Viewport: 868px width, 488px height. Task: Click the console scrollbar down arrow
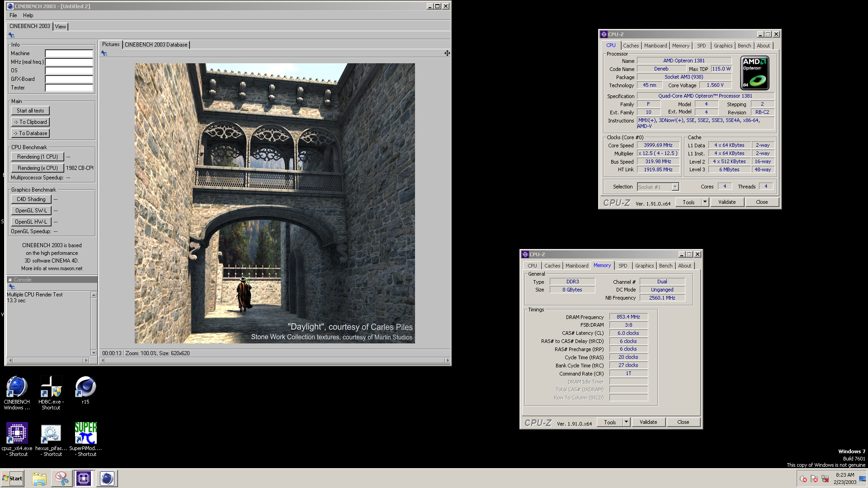tap(94, 353)
